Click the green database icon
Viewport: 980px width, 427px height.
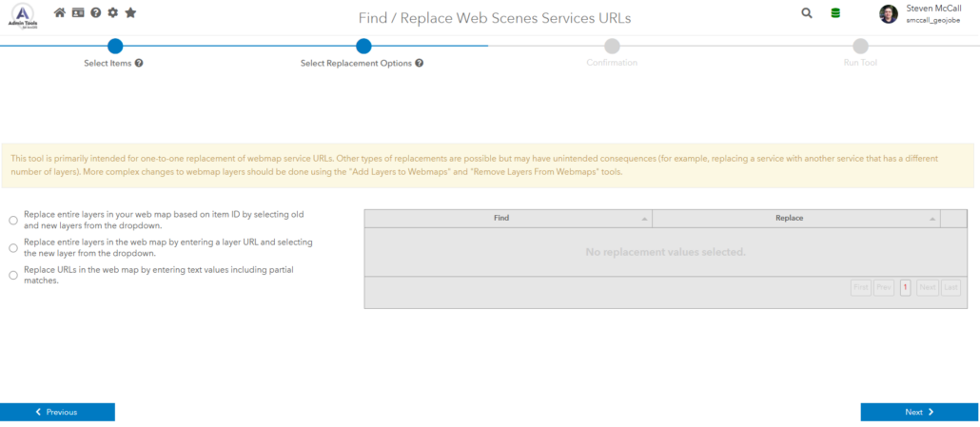[835, 13]
